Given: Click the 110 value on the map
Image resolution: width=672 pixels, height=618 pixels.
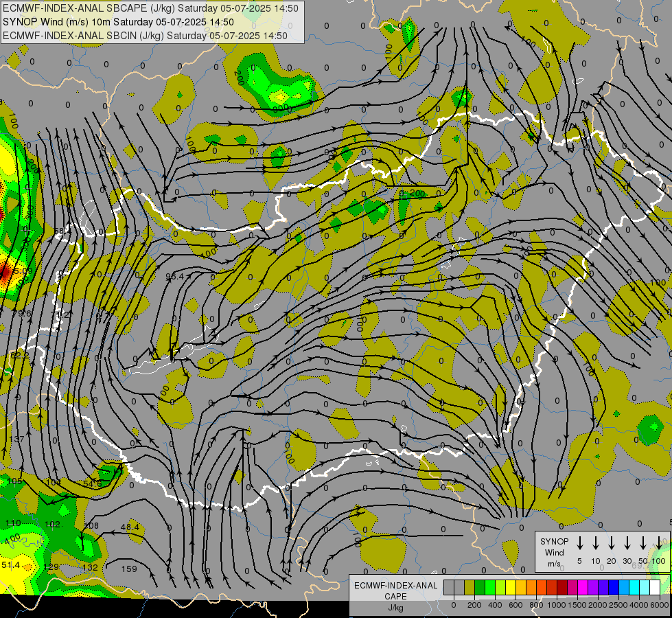Looking at the screenshot, I should (13, 523).
